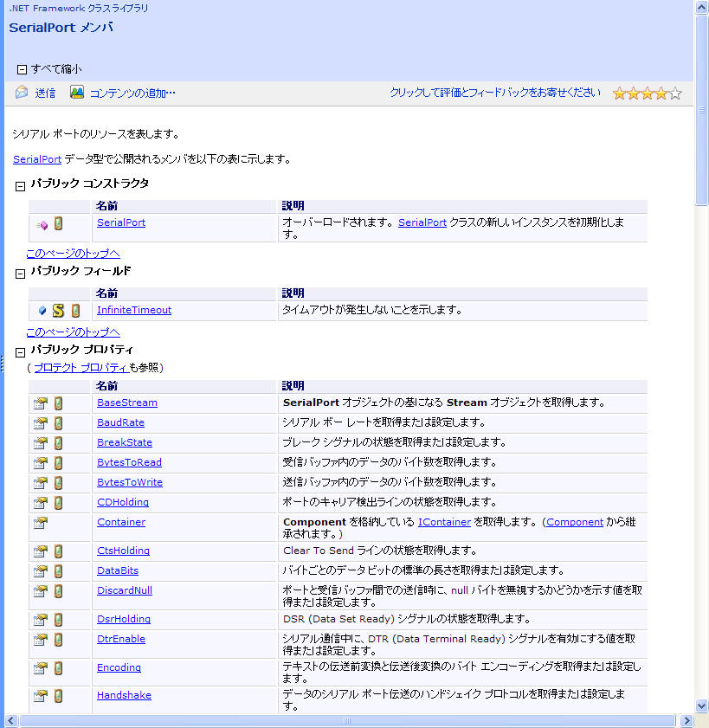Open the BytesToRead property link
Image resolution: width=709 pixels, height=728 pixels.
pos(130,462)
